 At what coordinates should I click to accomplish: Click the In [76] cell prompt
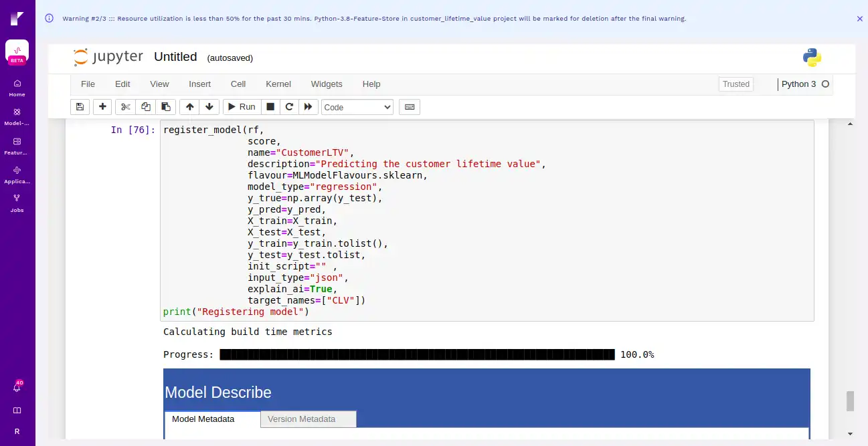[x=133, y=130]
